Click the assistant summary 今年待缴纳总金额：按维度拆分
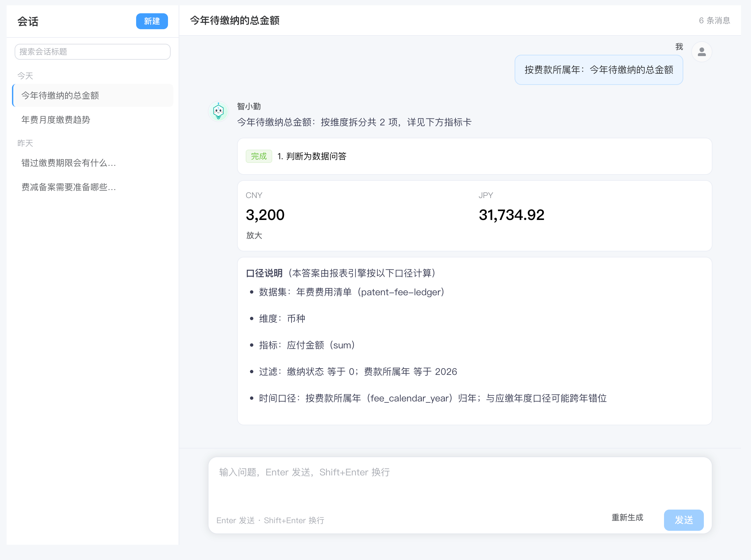The width and height of the screenshot is (751, 560). (x=354, y=122)
